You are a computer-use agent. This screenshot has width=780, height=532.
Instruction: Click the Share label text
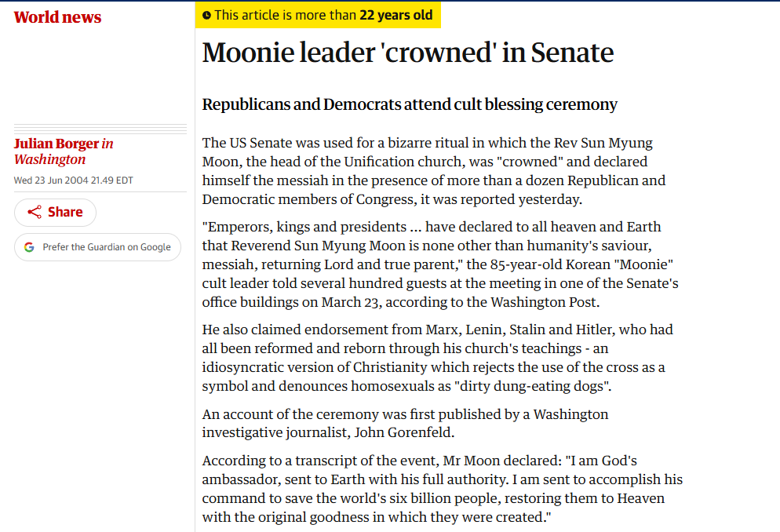click(65, 213)
